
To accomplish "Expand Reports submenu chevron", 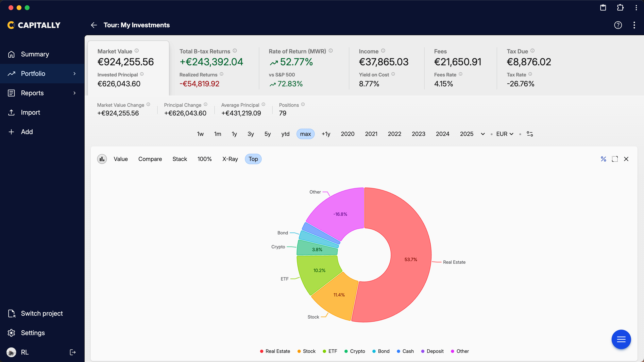I will pos(74,93).
